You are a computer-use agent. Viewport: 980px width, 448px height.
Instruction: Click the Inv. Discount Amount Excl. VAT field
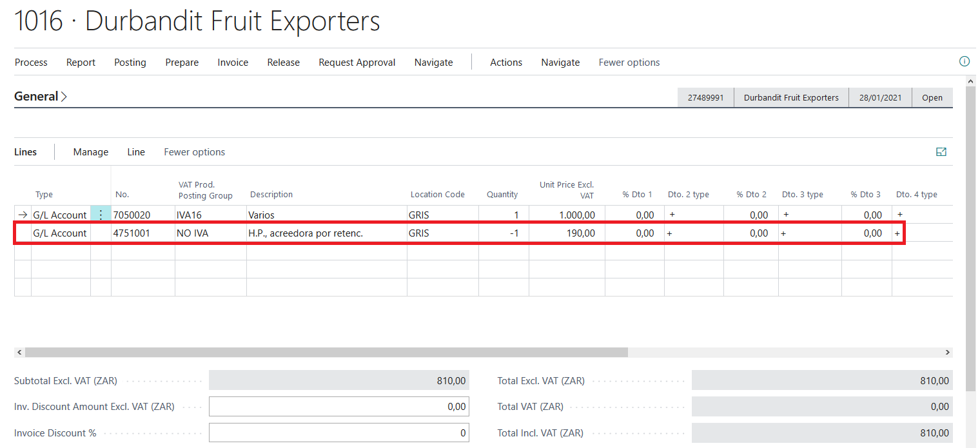338,407
